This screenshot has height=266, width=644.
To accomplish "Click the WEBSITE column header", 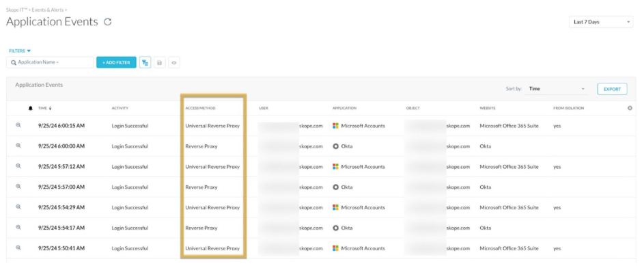I will pyautogui.click(x=488, y=108).
